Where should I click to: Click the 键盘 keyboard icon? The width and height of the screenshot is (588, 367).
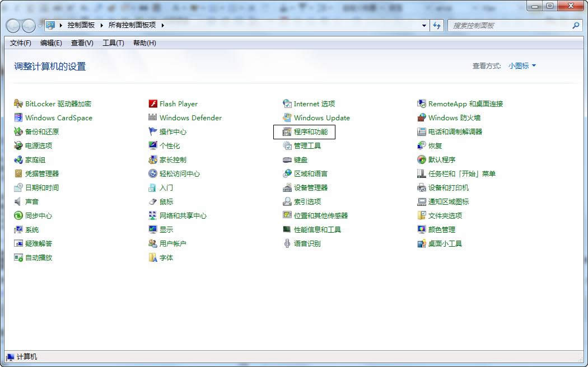tap(287, 159)
